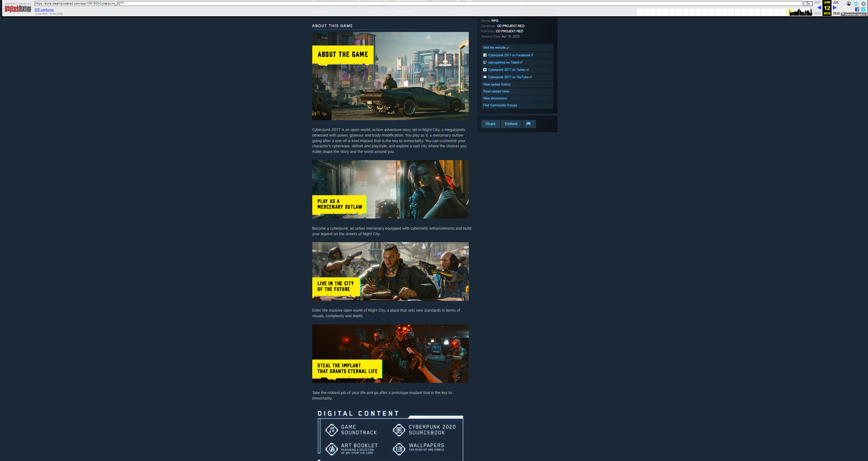Click the 9 Jun 2019 - 13 Nov 2022 date range
Screen dimensions: 868x461
pos(49,14)
